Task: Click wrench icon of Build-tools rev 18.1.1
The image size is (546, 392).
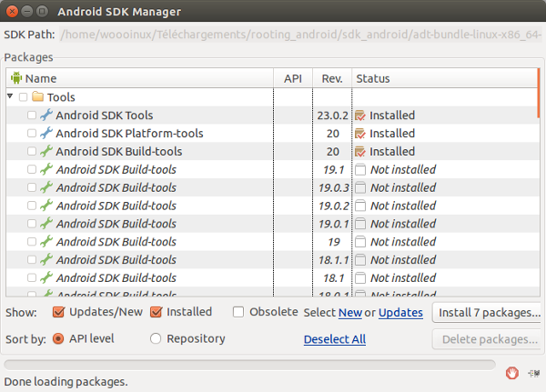Action: [46, 260]
